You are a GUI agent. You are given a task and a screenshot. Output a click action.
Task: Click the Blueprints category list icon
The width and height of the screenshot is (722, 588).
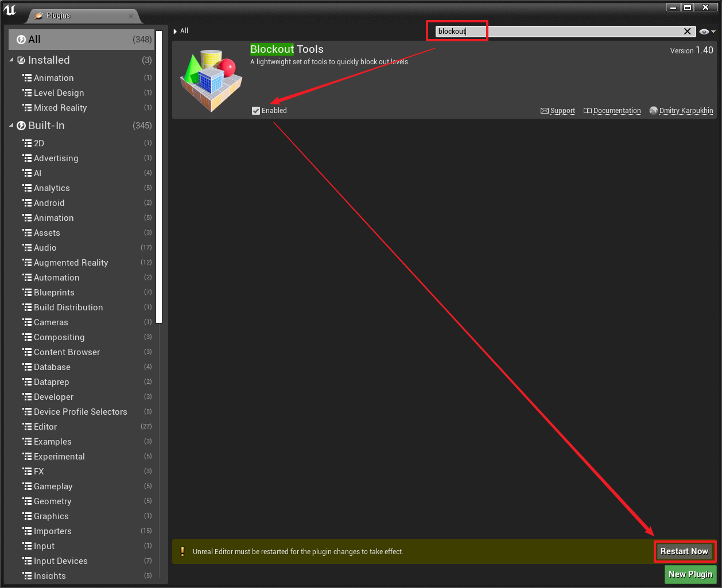coord(27,293)
